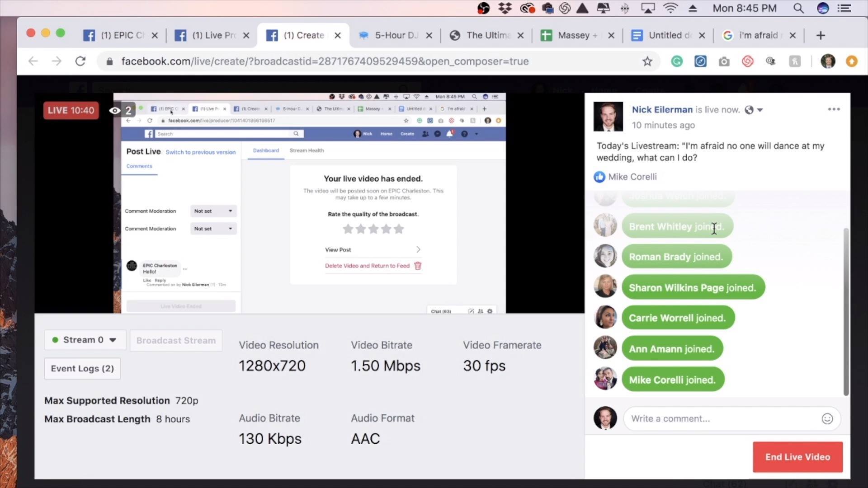Go back to the previous page
This screenshot has width=868, height=488.
pos(33,61)
